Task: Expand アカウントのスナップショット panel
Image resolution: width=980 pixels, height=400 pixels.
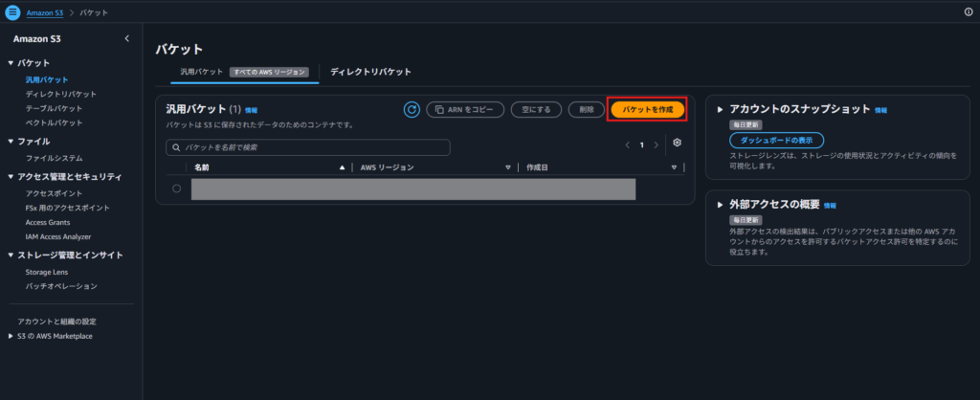Action: click(720, 109)
